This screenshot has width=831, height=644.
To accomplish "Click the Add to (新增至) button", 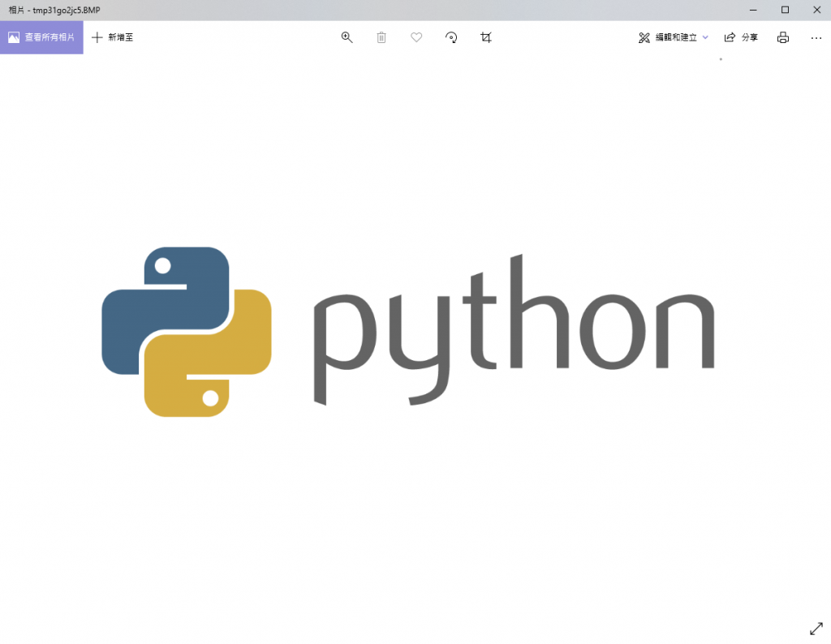I will (112, 37).
